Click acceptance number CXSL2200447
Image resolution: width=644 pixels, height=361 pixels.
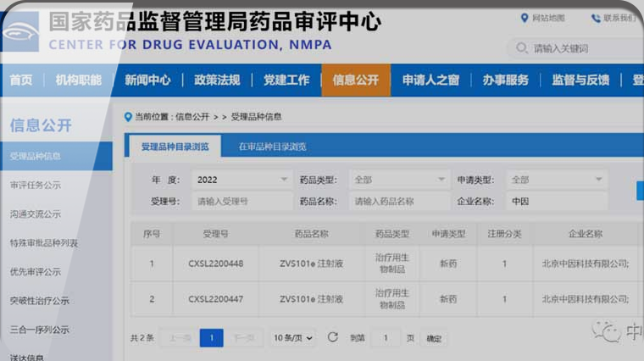(x=215, y=299)
